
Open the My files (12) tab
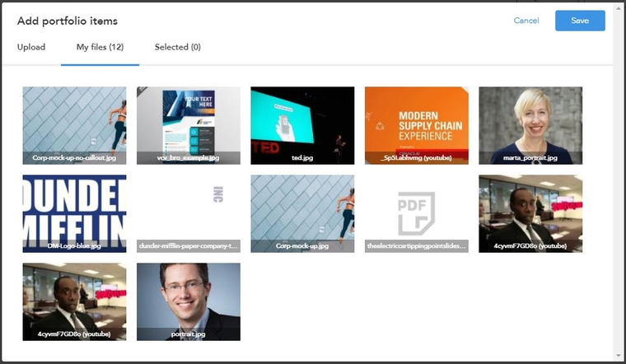(x=100, y=47)
